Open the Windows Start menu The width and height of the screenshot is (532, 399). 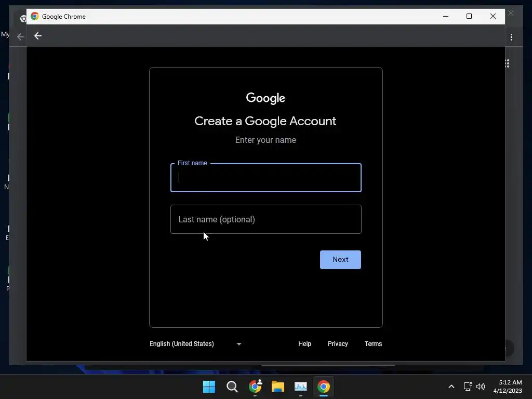click(209, 387)
